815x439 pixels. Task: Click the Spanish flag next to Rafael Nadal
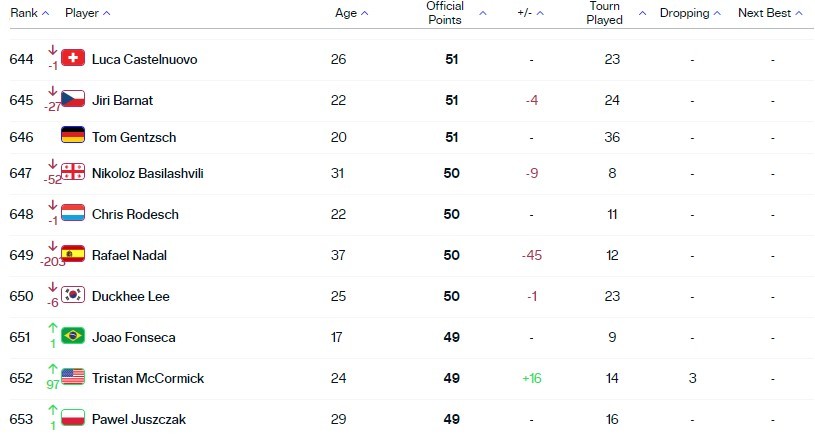(73, 254)
